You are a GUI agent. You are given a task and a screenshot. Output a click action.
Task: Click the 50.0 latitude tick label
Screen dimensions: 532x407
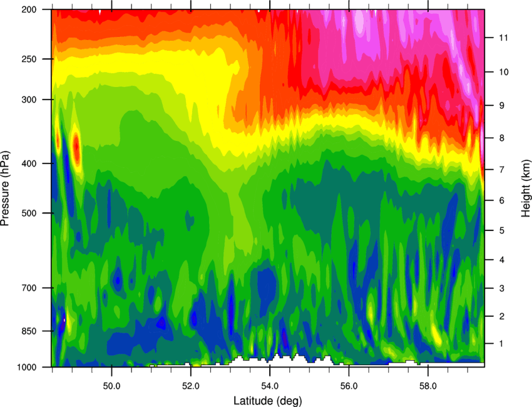[111, 386]
